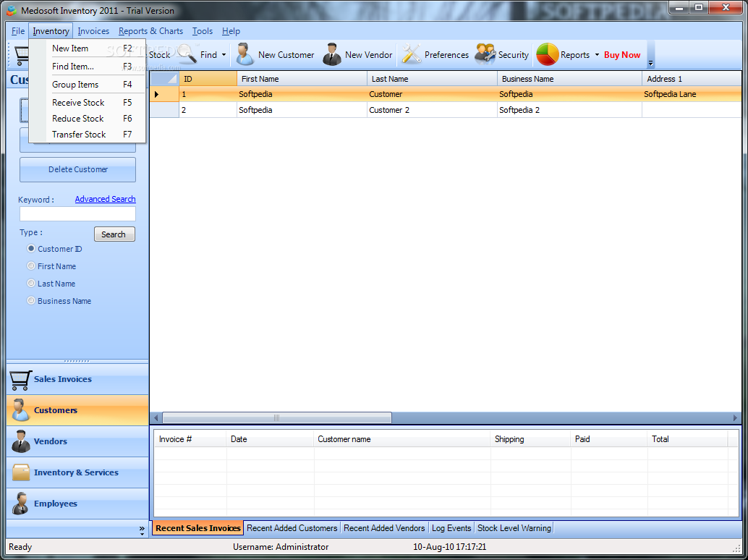Open the File menu

click(18, 31)
